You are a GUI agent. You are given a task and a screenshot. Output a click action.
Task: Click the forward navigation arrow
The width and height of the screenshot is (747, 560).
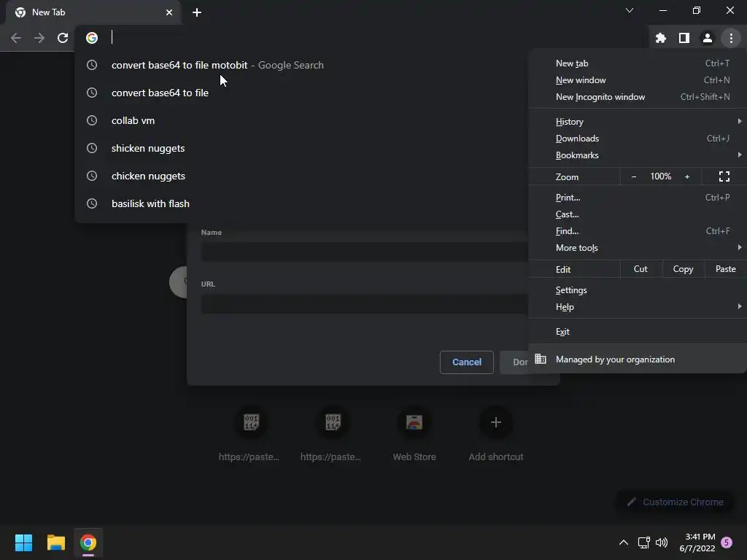[x=39, y=38]
